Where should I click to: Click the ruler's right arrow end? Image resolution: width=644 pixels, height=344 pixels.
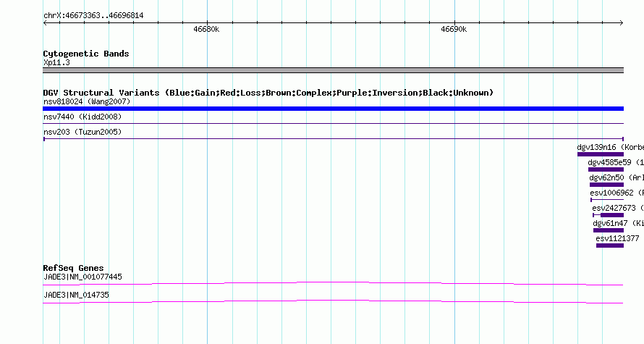click(622, 23)
